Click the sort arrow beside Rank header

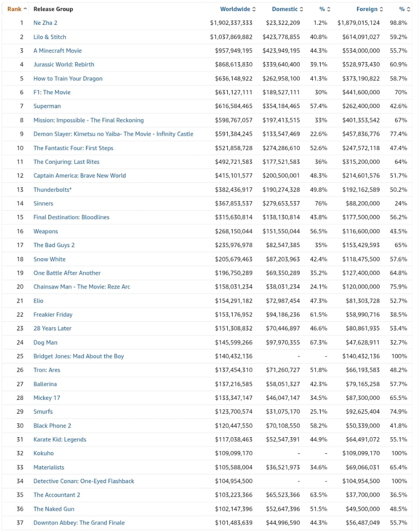pos(25,9)
